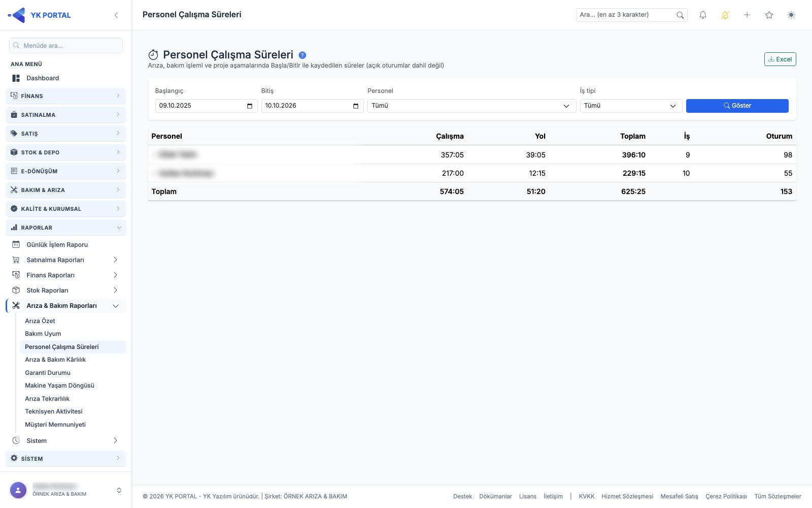Image resolution: width=812 pixels, height=508 pixels.
Task: Export the table with the Excel button
Action: 780,59
